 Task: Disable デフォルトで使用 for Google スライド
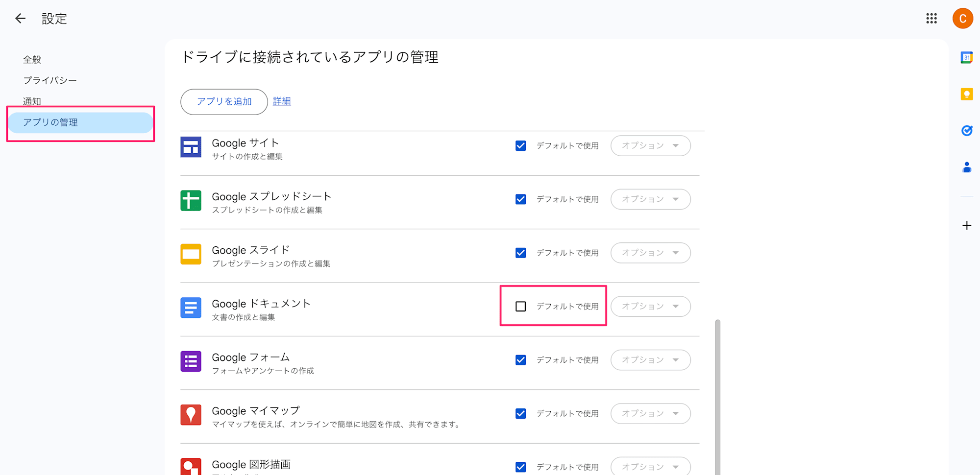coord(520,253)
